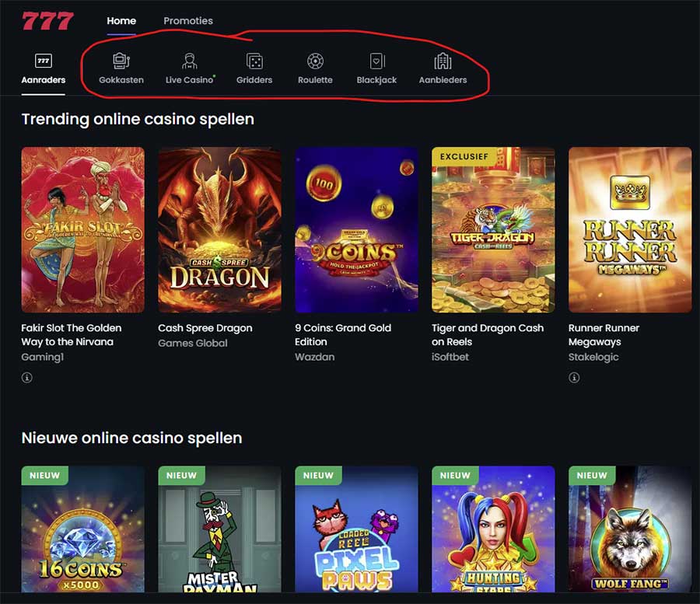The width and height of the screenshot is (700, 604).
Task: Select the Games Global provider text
Action: pos(193,343)
